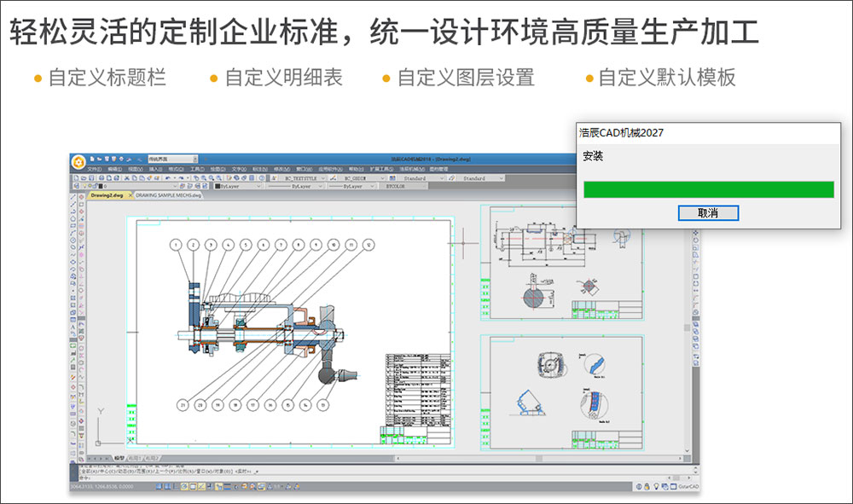Open the 修改 menu in CAD window

click(x=281, y=169)
